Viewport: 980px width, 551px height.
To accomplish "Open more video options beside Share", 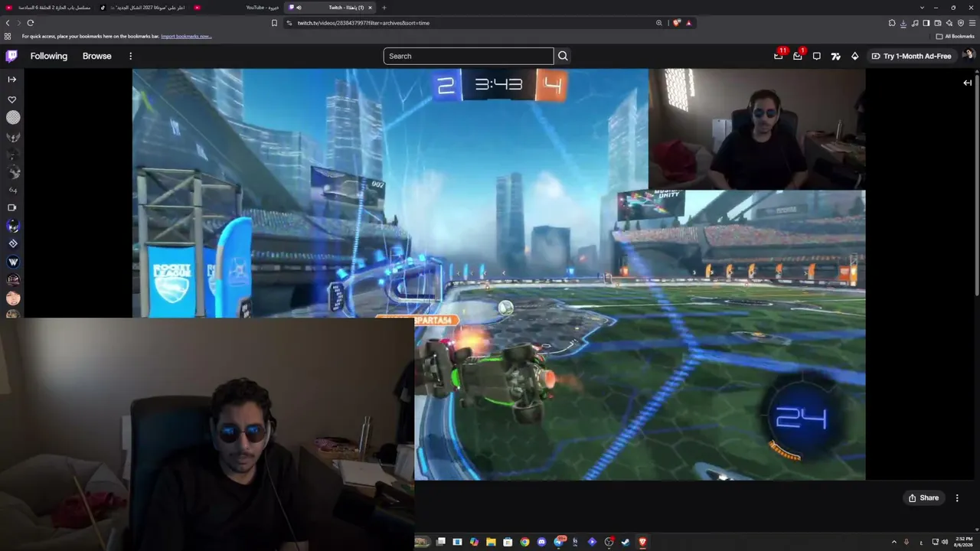I will (x=957, y=497).
